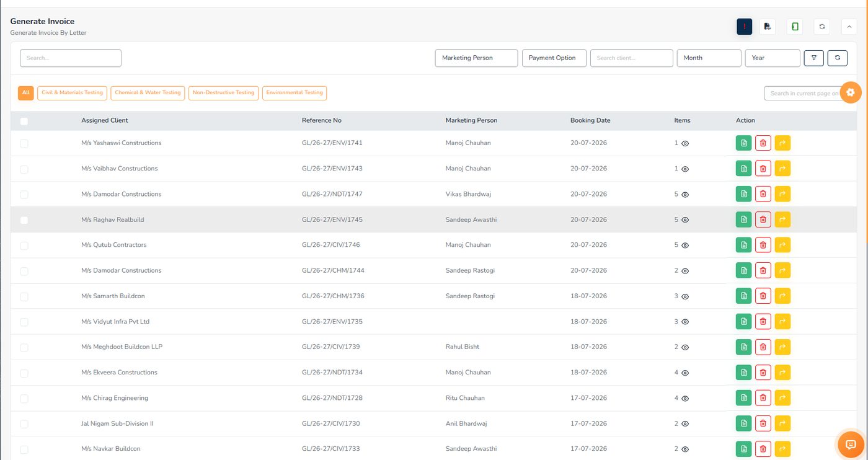Open the Month dropdown

click(709, 58)
